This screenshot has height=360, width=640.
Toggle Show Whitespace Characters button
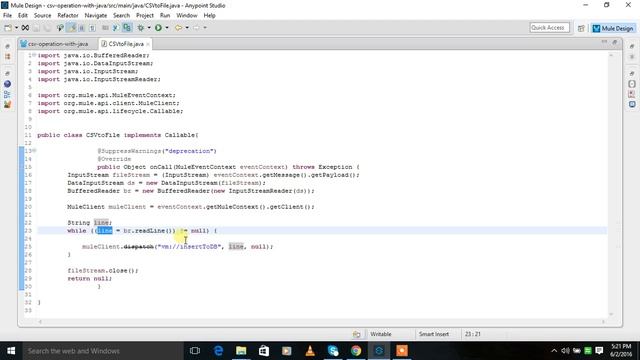pyautogui.click(x=92, y=28)
